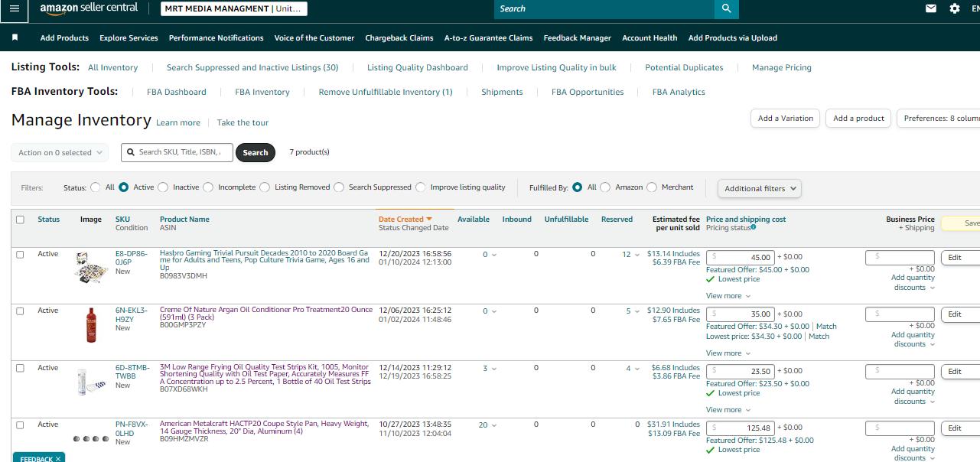Viewport: 980px width, 462px height.
Task: Sort table by Date Created column
Action: click(x=405, y=220)
